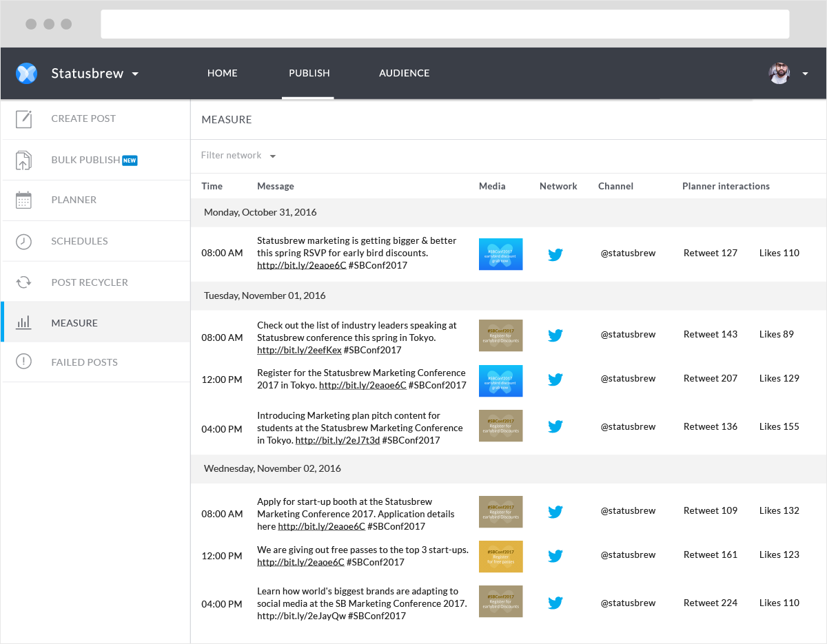Select MEASURE in sidebar
The height and width of the screenshot is (644, 827).
pos(74,323)
